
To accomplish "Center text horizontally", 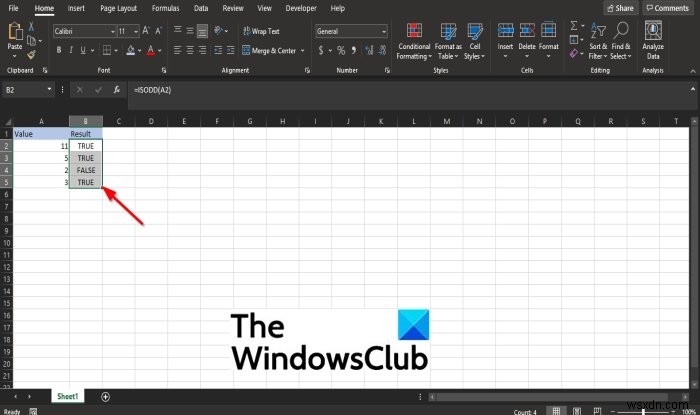I will coord(190,50).
